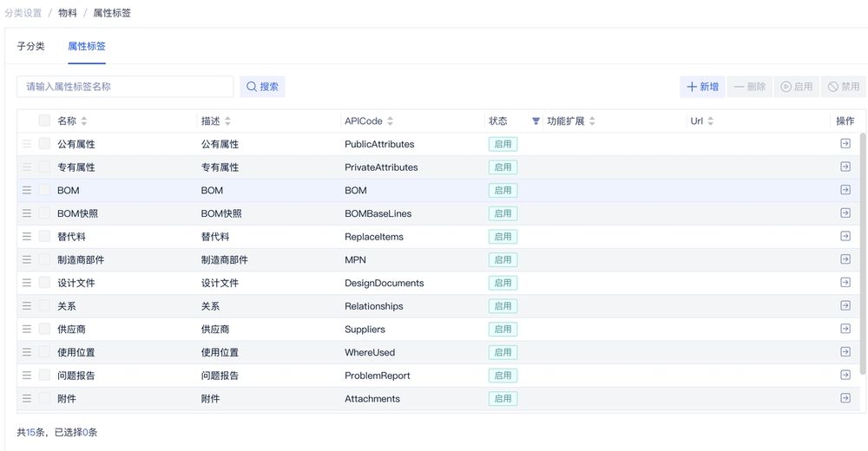Viewport: 868px width, 451px height.
Task: Grab drag handle of 使用位置 row
Action: 27,352
